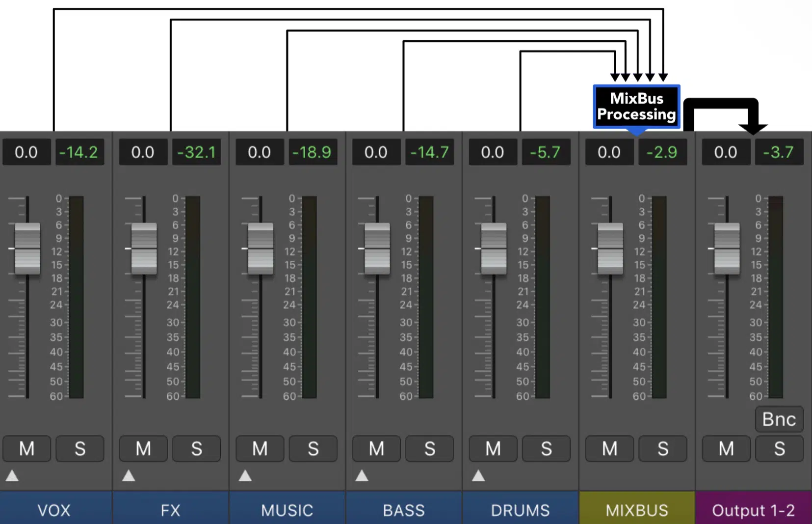
Task: Select the Output 1-2 channel name label
Action: [754, 508]
